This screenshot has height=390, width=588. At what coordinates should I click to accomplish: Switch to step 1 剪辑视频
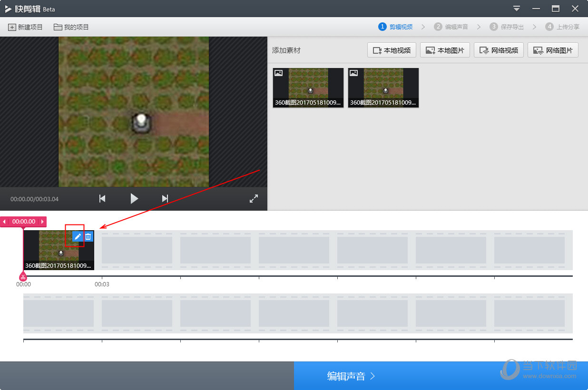click(395, 27)
